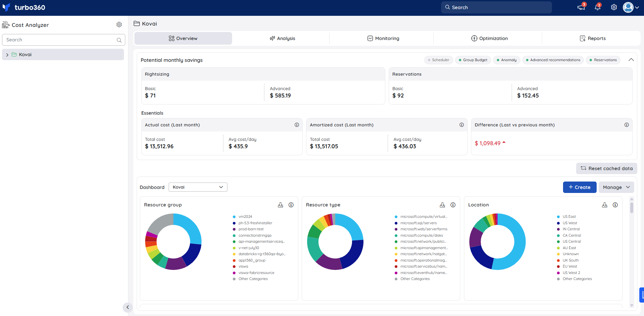Screen dimensions: 644x316
Task: Click the Reservations status chip
Action: coord(603,60)
